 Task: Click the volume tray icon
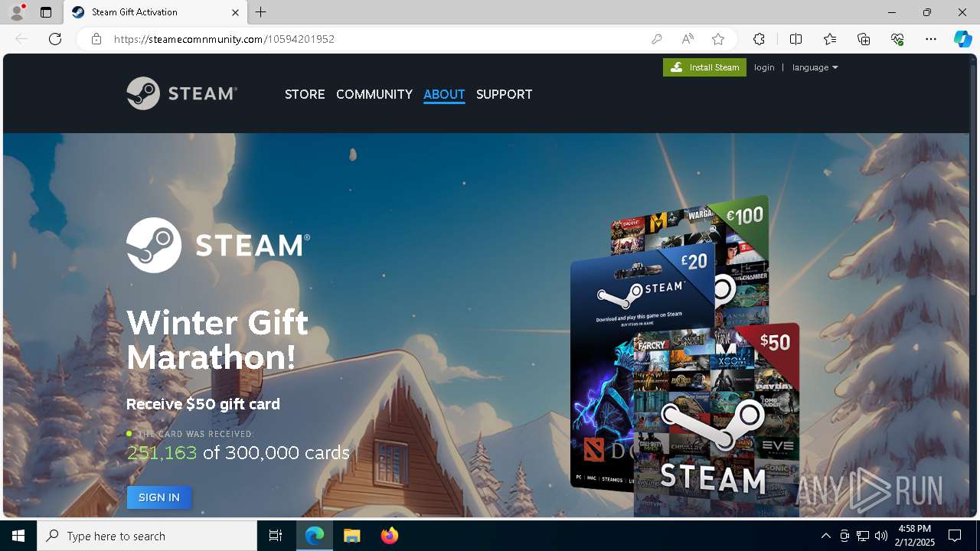pos(880,536)
